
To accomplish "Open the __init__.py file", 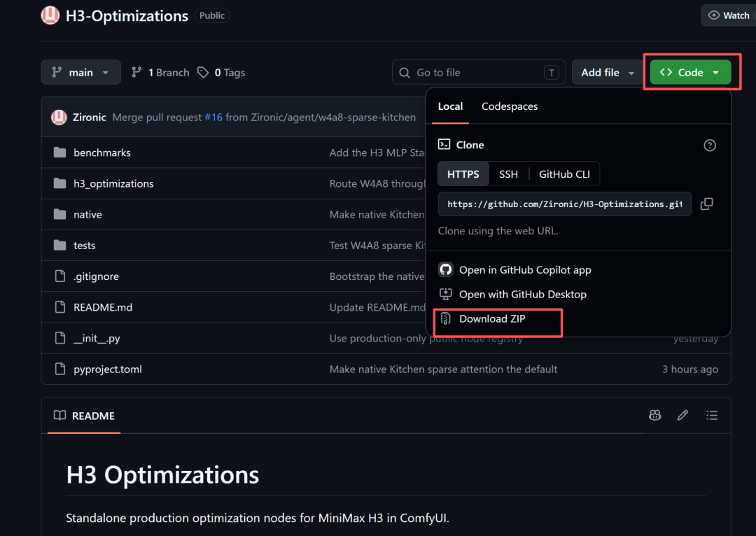I will coord(97,339).
